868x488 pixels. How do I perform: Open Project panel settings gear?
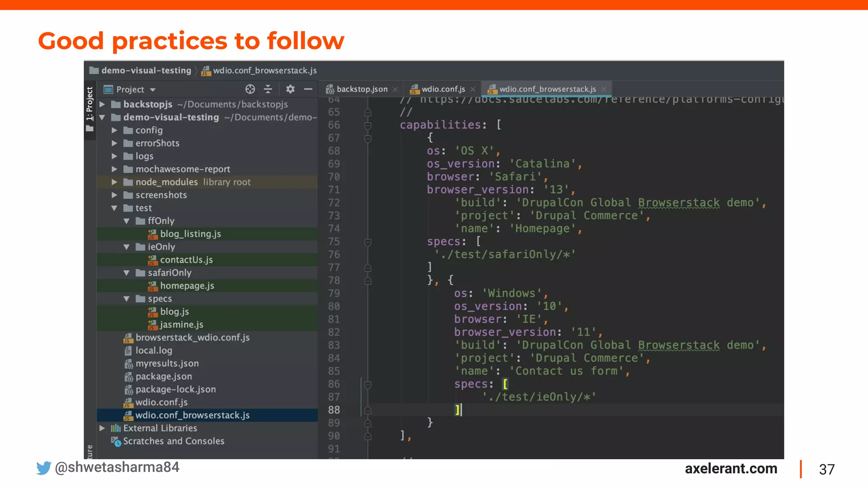[x=290, y=89]
